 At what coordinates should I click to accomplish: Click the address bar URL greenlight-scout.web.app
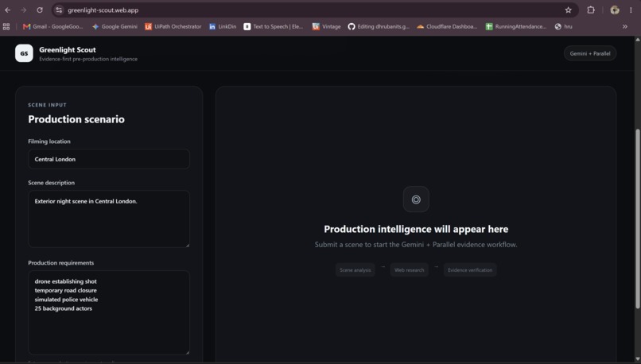103,10
